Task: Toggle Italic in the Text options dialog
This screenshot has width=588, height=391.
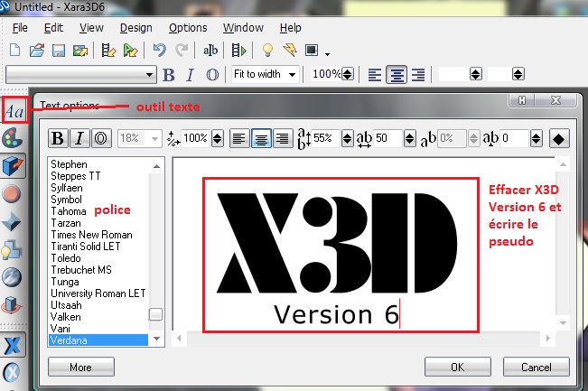Action: point(79,138)
